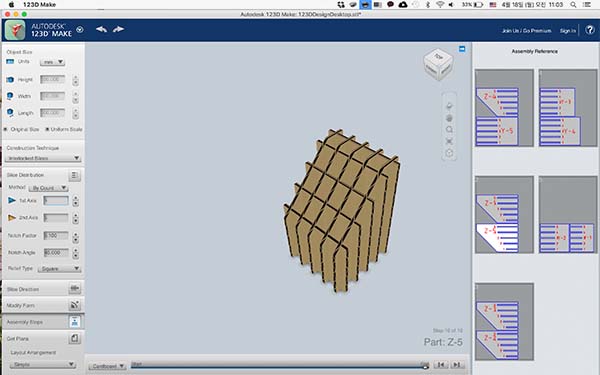Open the Y-3 and Y-4 assembly reference sheet

coord(568,108)
